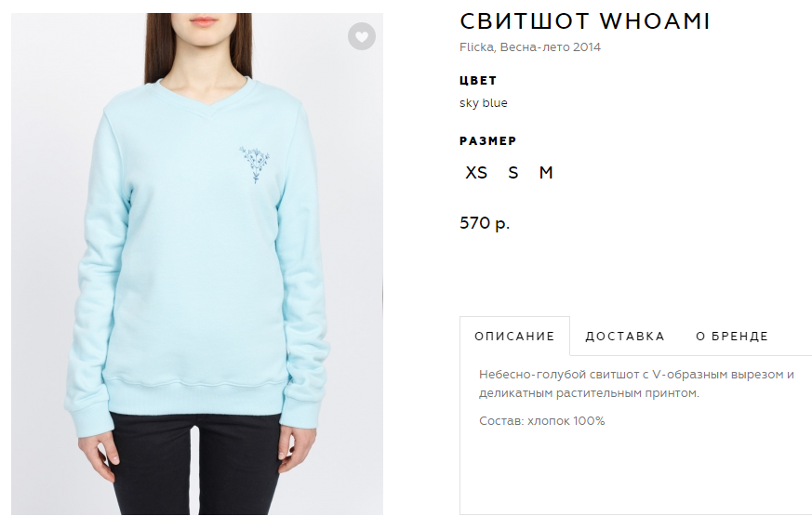This screenshot has height=516, width=812.
Task: Click the black jeans in the product photo
Action: click(195, 465)
